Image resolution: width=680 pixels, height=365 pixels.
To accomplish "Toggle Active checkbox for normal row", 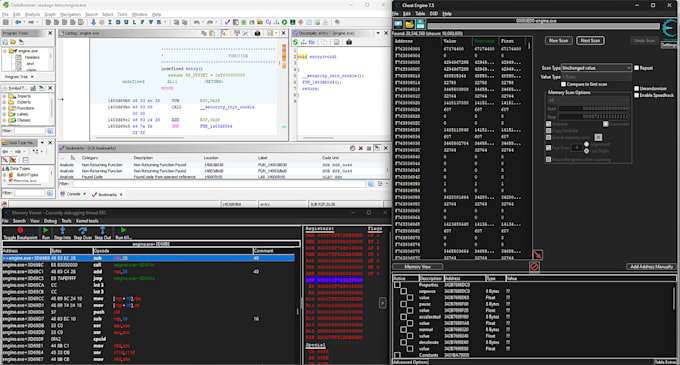I will (x=403, y=329).
